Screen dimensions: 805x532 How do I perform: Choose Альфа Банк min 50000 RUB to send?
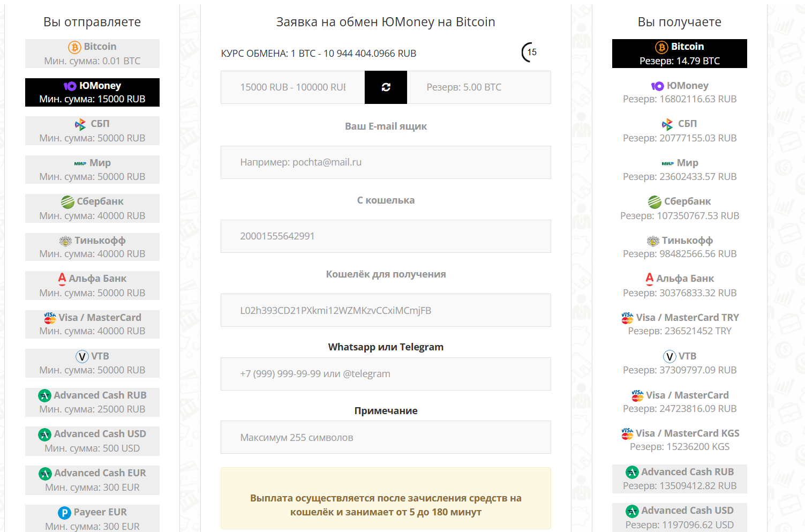coord(92,286)
